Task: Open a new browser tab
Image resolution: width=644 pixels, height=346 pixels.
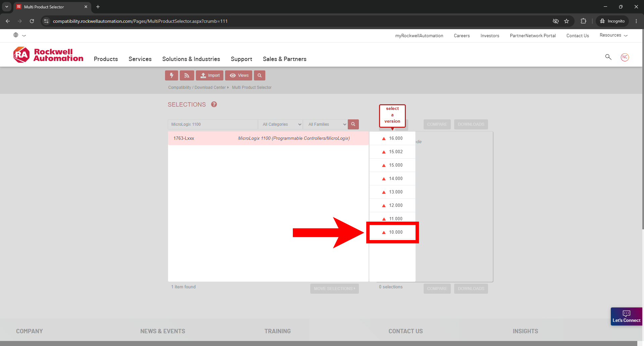Action: pos(98,7)
